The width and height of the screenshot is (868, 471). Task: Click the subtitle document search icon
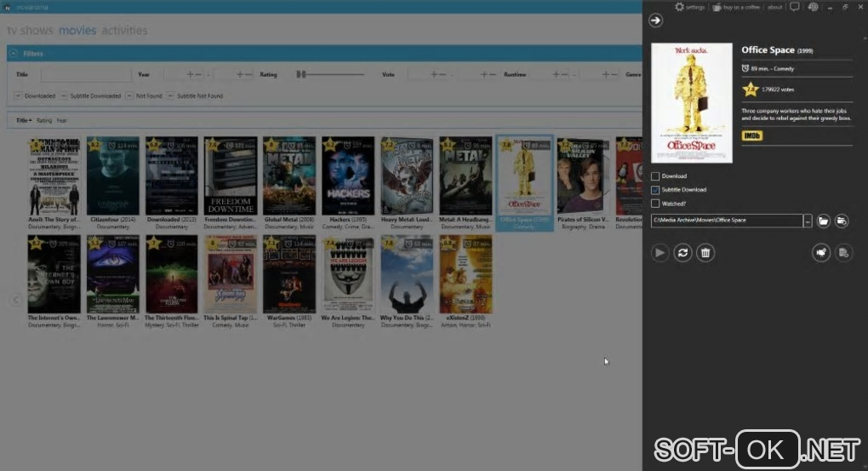point(843,253)
